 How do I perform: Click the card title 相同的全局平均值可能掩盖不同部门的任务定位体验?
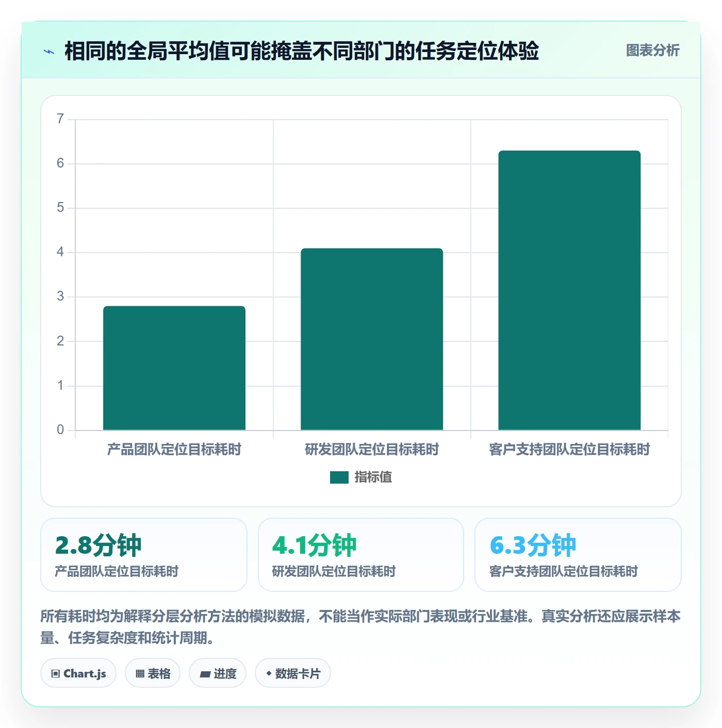coord(302,51)
